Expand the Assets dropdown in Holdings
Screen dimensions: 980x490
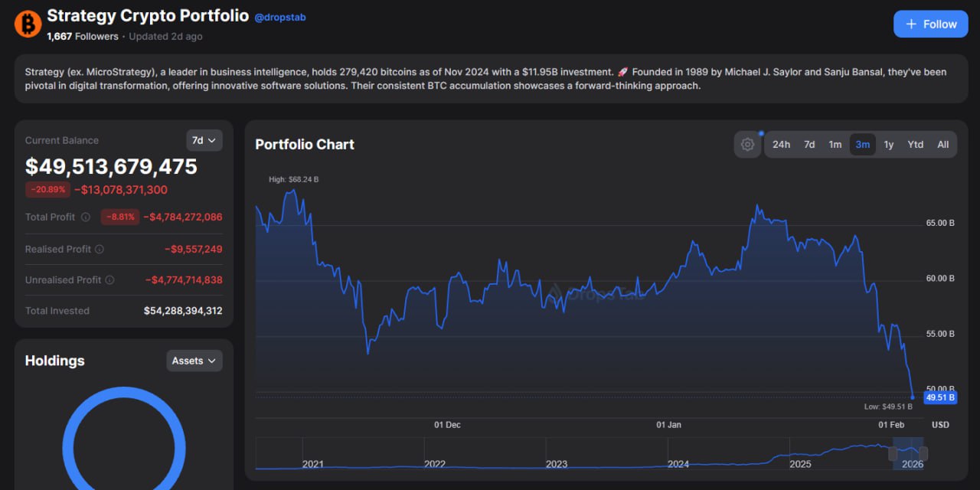(x=194, y=361)
